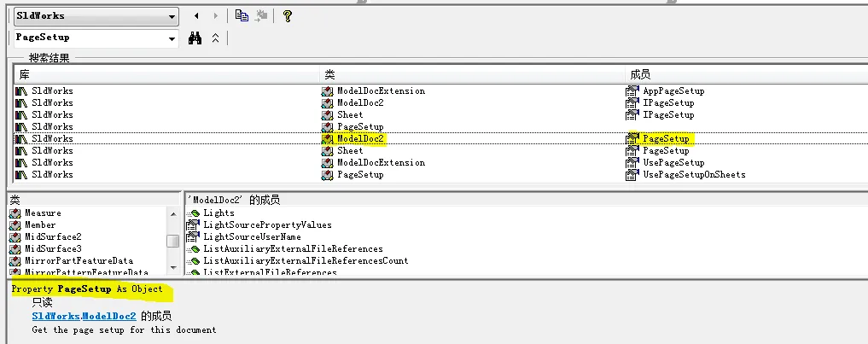
Task: Select the LightSourcePropertyValues member
Action: point(267,224)
